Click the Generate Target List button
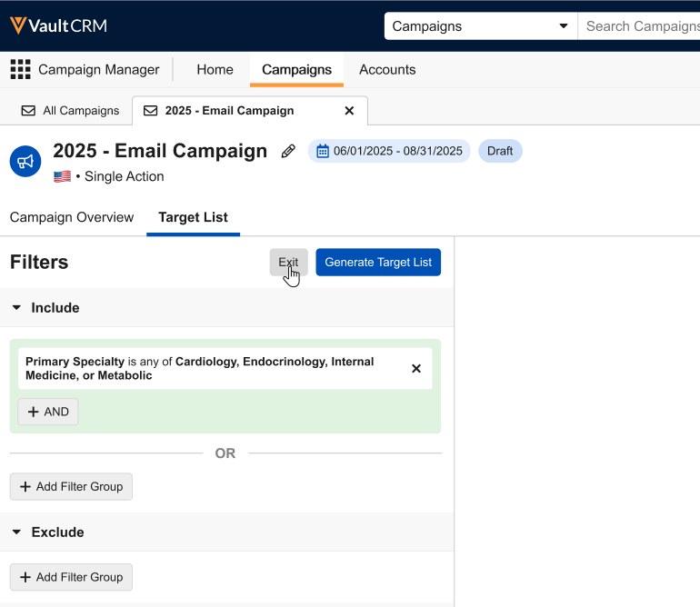Image resolution: width=700 pixels, height=607 pixels. [x=378, y=263]
